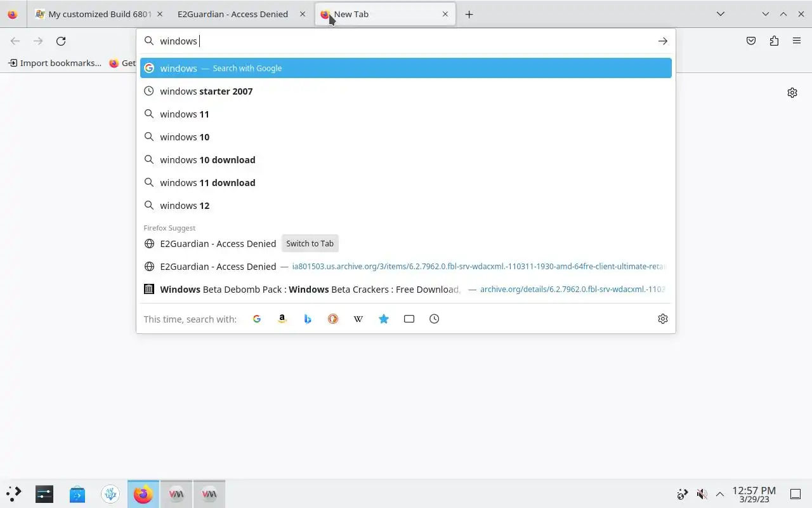This screenshot has width=812, height=508.
Task: Search with DuckDuckGo one-off icon
Action: coord(333,319)
